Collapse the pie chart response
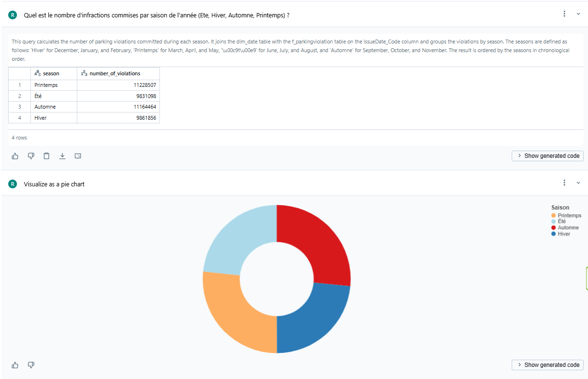 tap(578, 183)
